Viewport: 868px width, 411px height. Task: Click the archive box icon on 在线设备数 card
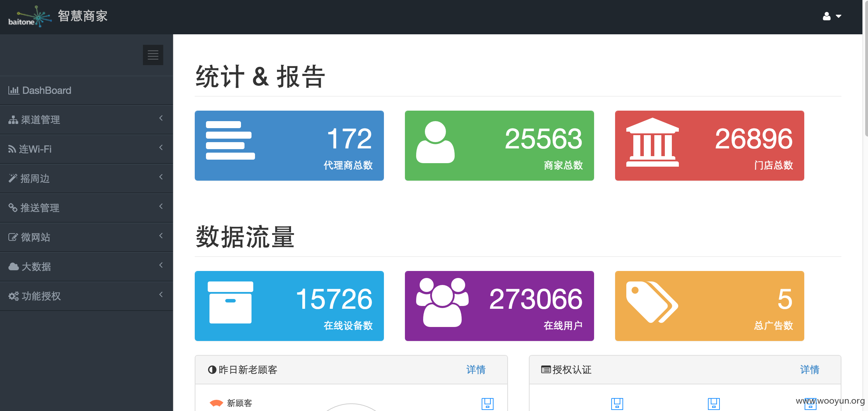pyautogui.click(x=230, y=302)
